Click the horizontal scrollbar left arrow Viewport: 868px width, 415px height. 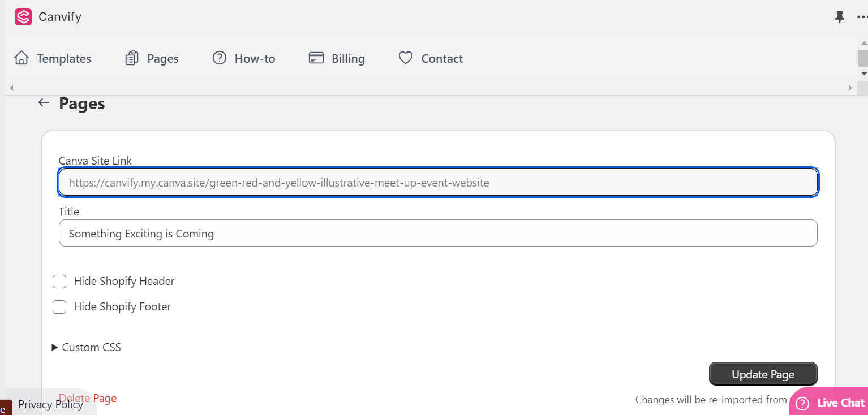(11, 88)
